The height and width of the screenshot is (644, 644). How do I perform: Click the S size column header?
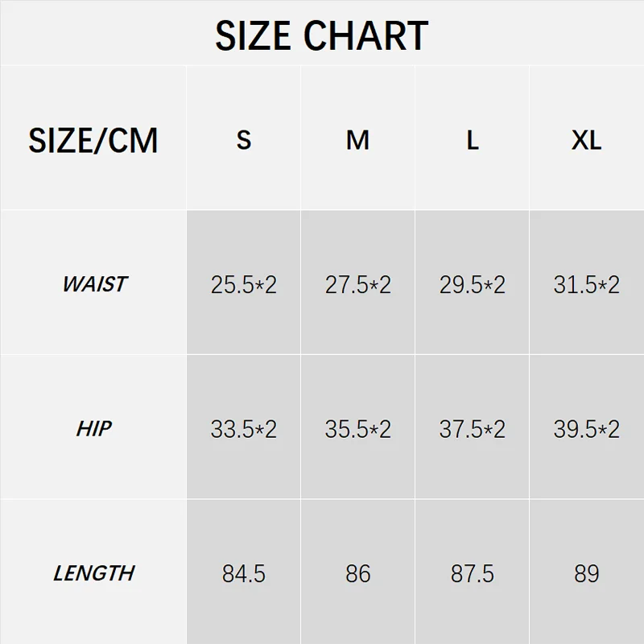[x=244, y=140]
